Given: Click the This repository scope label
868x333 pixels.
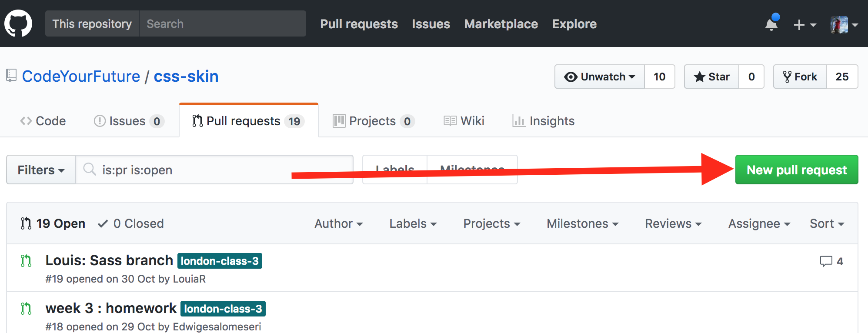Looking at the screenshot, I should click(92, 23).
